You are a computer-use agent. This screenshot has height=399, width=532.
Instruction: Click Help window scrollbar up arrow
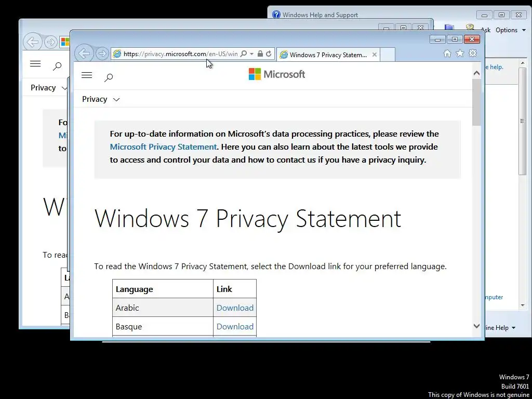pyautogui.click(x=523, y=63)
